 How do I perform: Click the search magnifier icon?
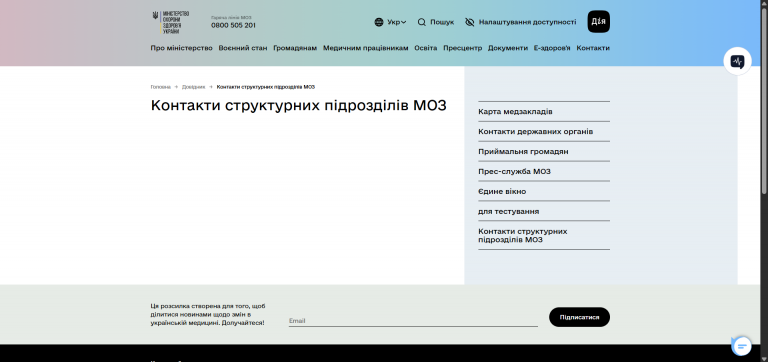pyautogui.click(x=422, y=22)
